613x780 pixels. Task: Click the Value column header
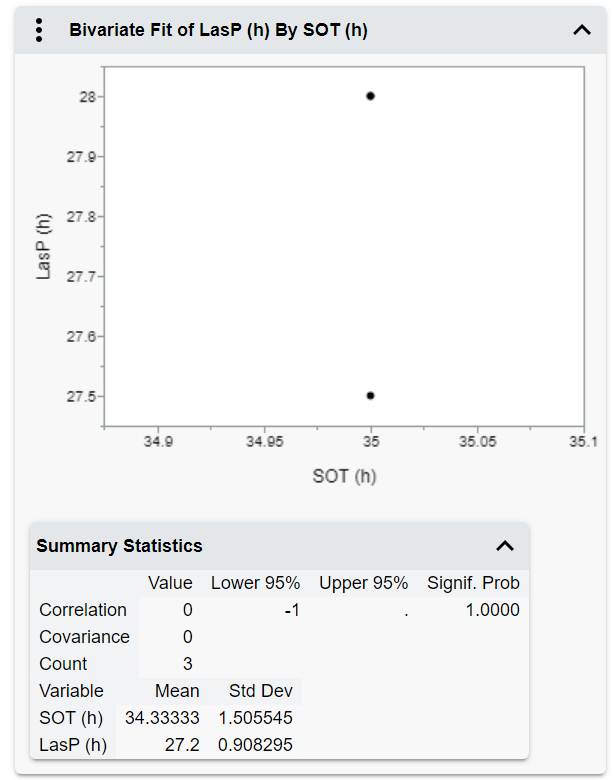tap(170, 583)
